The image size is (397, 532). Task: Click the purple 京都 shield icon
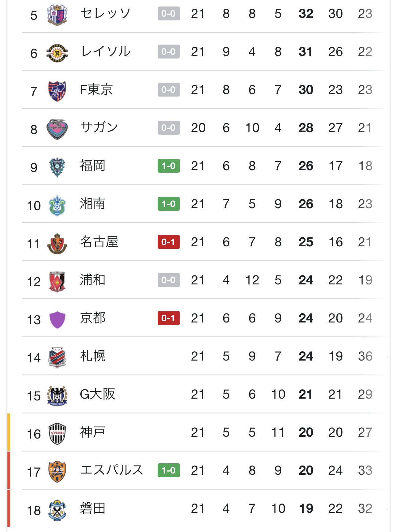(57, 320)
